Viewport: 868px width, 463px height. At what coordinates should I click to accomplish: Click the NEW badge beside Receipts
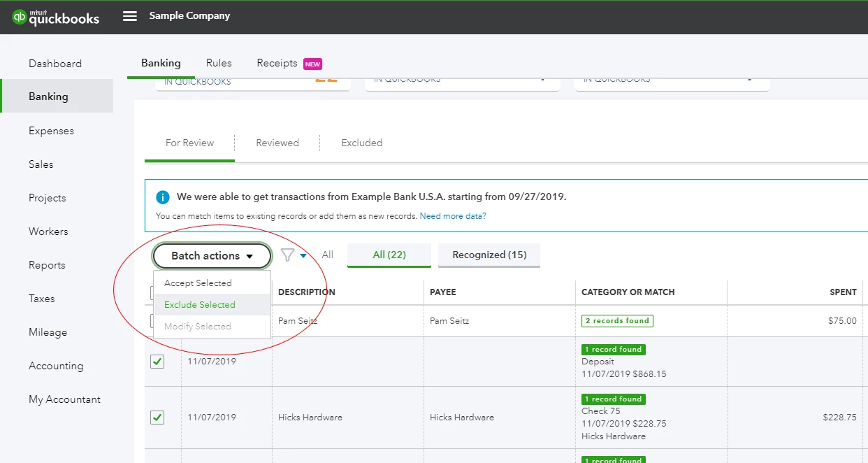pos(312,64)
